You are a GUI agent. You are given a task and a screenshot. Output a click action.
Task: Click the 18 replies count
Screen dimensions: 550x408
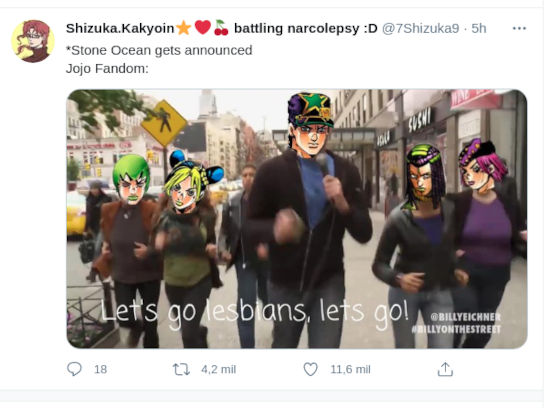click(x=100, y=369)
